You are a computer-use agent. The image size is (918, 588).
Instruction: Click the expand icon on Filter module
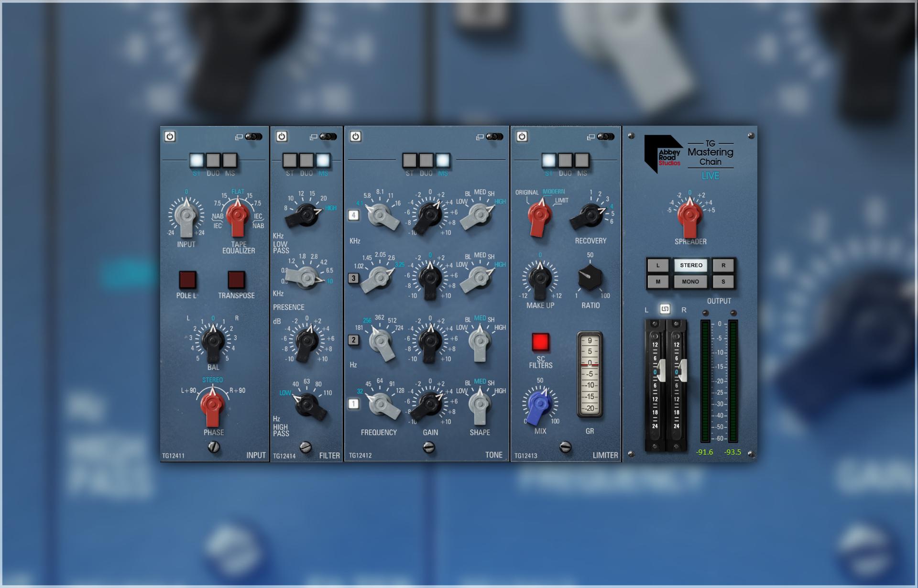[313, 137]
